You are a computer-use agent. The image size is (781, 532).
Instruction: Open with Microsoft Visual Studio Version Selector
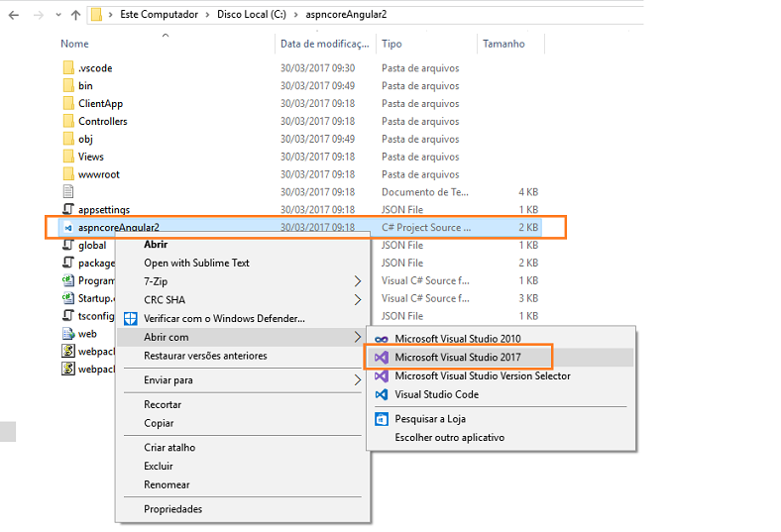click(x=502, y=375)
